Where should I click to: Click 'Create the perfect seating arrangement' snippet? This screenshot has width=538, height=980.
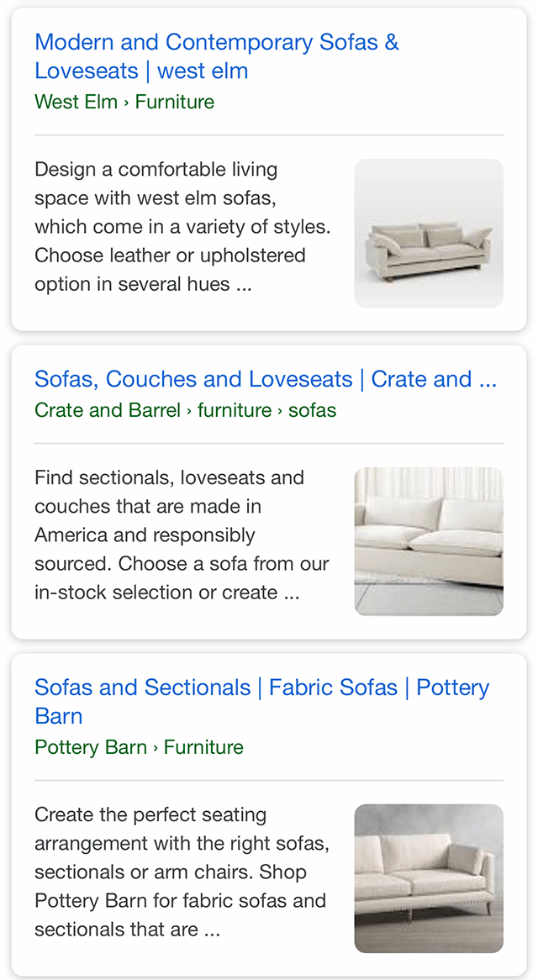(182, 872)
